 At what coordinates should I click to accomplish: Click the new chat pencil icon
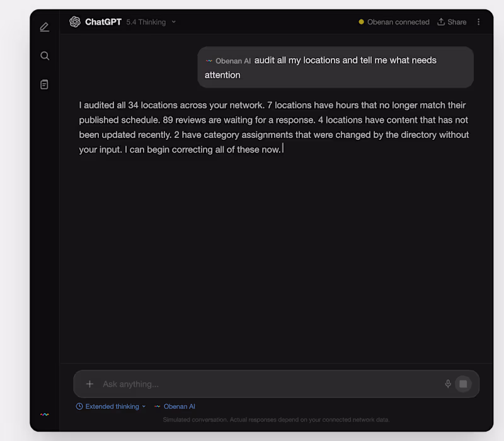point(44,27)
